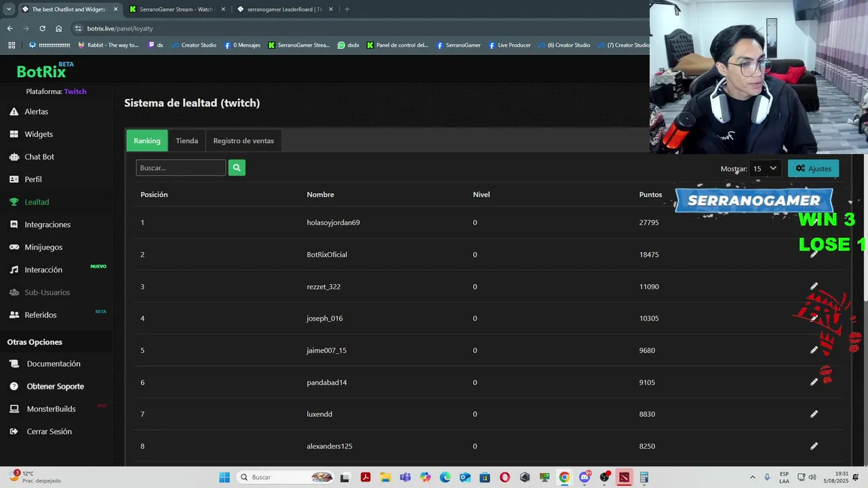Open Opera browser from taskbar
The image size is (868, 488).
tap(505, 477)
